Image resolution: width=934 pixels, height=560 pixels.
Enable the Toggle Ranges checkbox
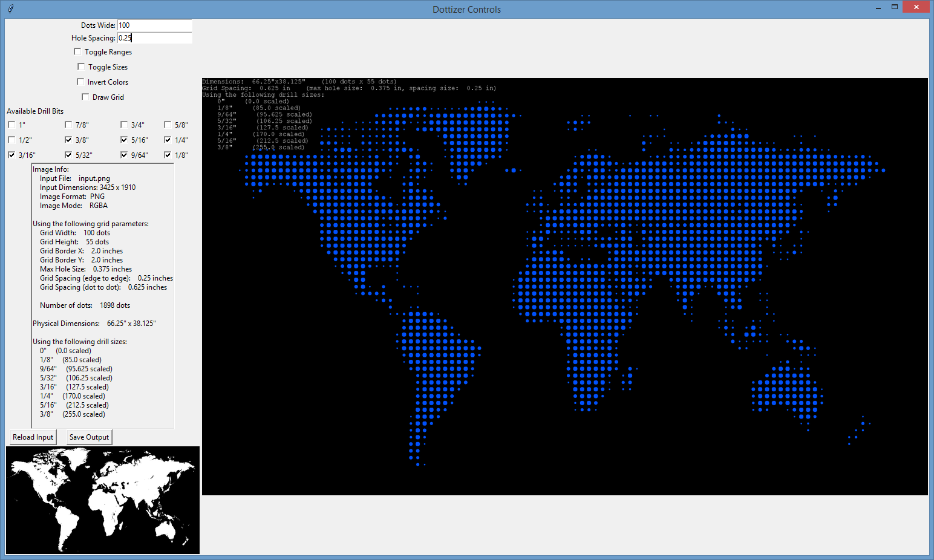tap(77, 52)
